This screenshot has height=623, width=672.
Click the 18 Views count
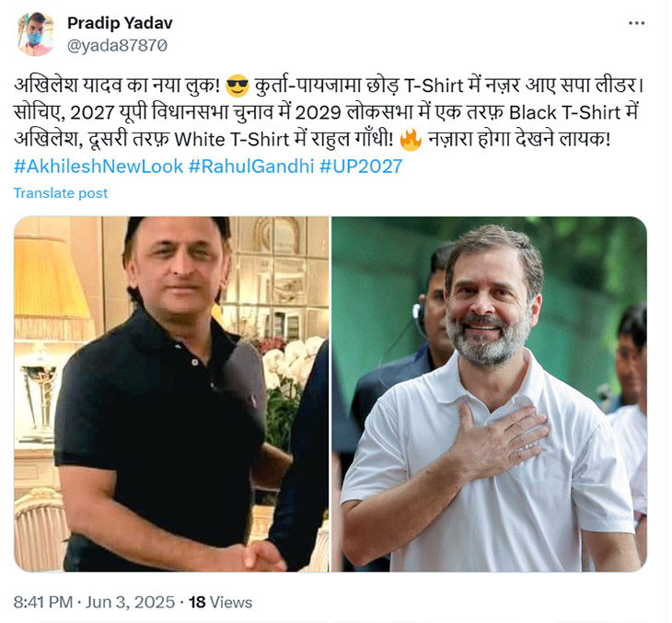221,602
